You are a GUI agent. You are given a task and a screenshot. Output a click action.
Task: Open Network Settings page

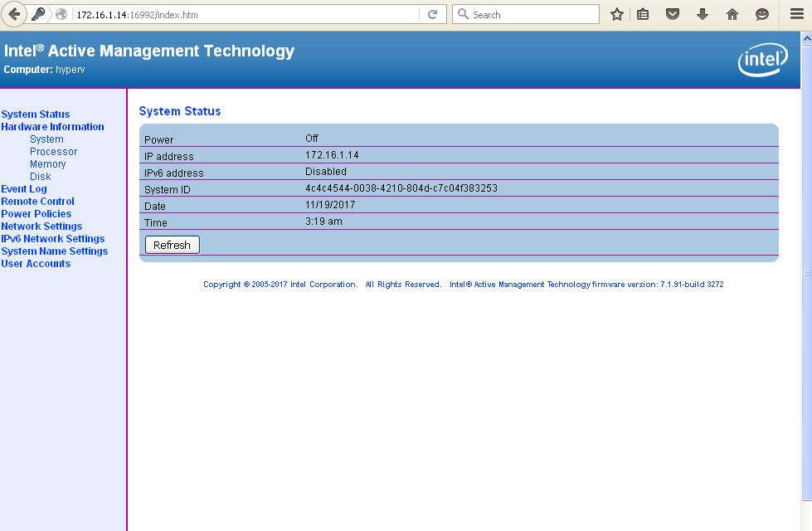tap(41, 226)
